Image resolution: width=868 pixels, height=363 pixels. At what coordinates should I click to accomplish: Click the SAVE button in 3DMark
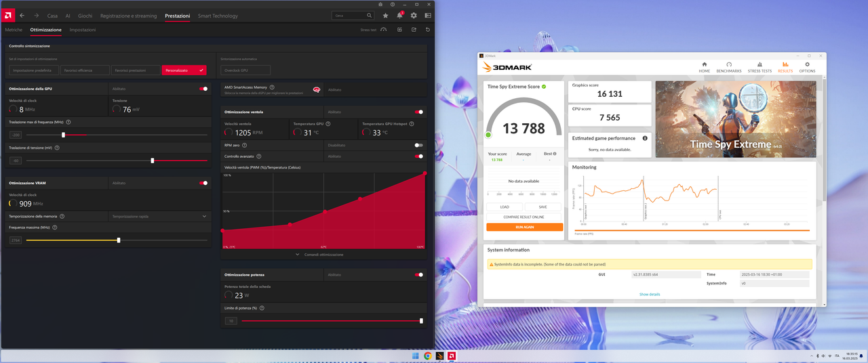pos(542,207)
